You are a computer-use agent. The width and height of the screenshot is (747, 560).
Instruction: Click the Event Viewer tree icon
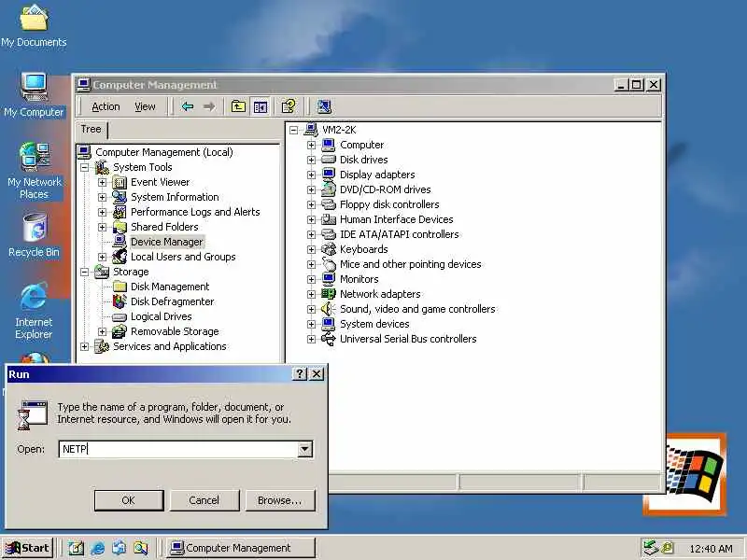click(120, 182)
